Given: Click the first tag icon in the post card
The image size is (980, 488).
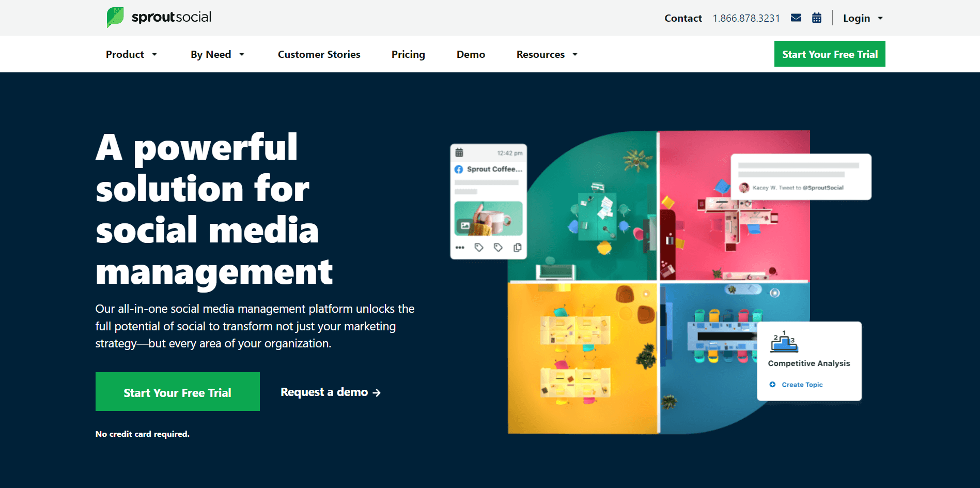Looking at the screenshot, I should click(479, 248).
